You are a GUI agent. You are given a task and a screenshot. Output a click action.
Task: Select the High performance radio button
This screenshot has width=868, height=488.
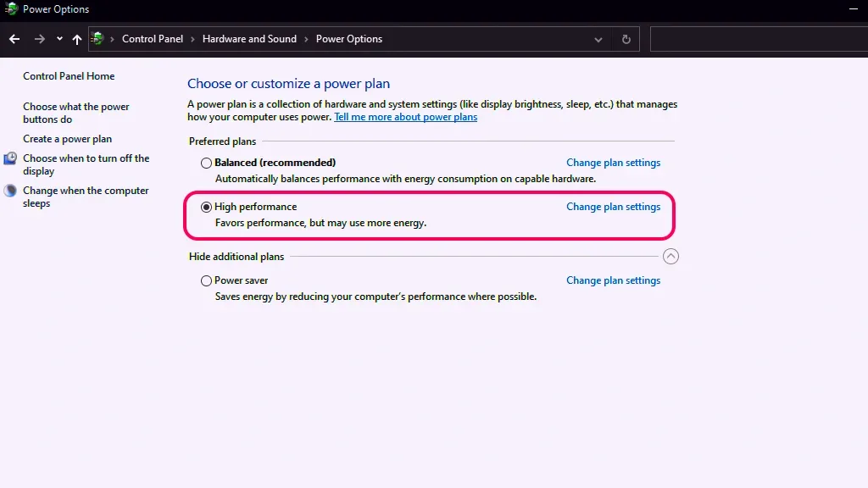click(206, 207)
